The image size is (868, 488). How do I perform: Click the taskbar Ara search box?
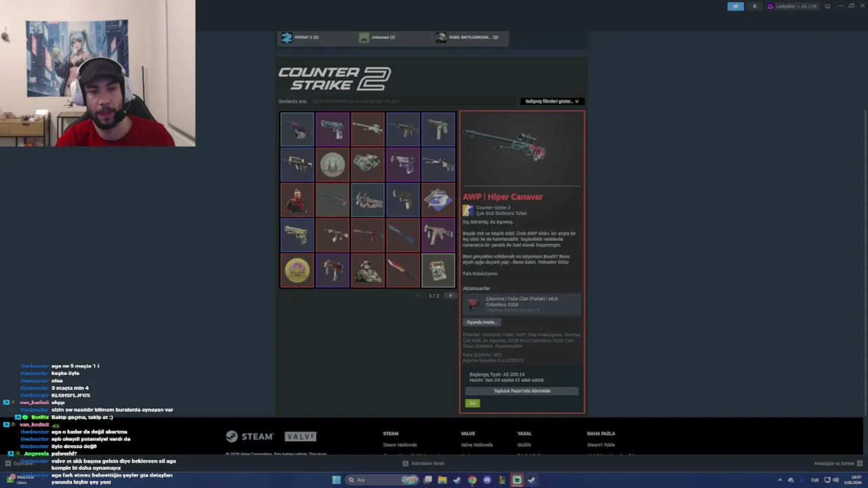click(383, 480)
